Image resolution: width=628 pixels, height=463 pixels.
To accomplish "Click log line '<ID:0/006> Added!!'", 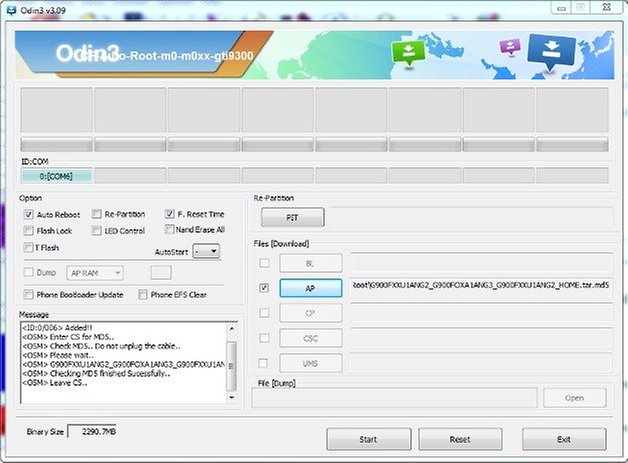I will pos(57,328).
